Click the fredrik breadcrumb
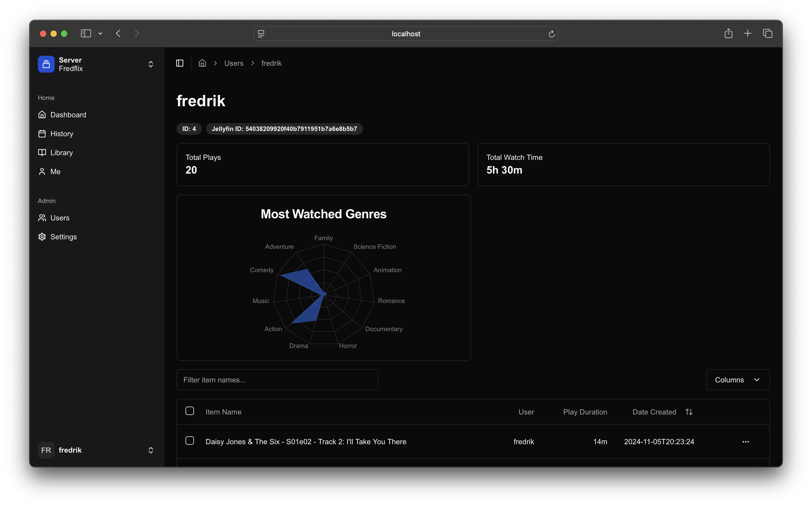The height and width of the screenshot is (506, 812). point(271,63)
